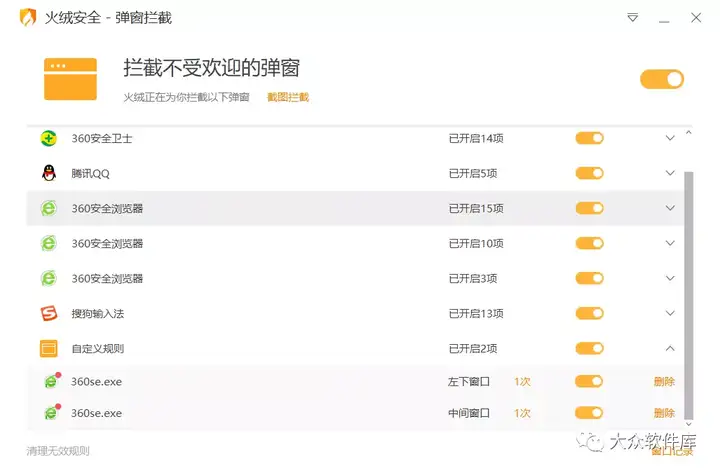Click the 搜狗输入法 red S icon
This screenshot has width=720, height=473.
[x=49, y=313]
